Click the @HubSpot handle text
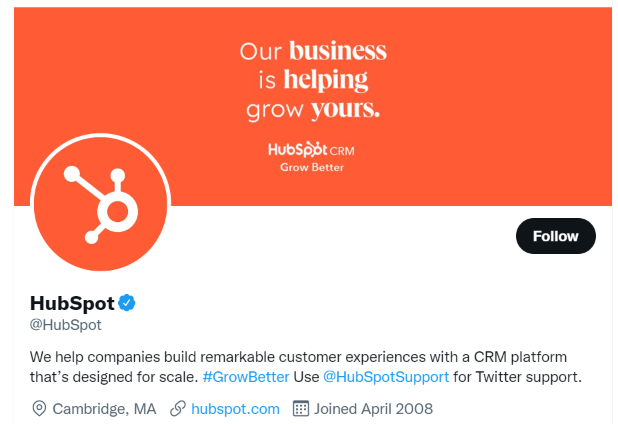The height and width of the screenshot is (424, 618). tap(66, 325)
